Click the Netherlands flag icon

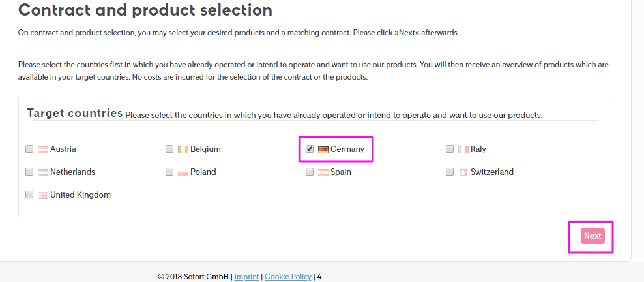click(43, 172)
